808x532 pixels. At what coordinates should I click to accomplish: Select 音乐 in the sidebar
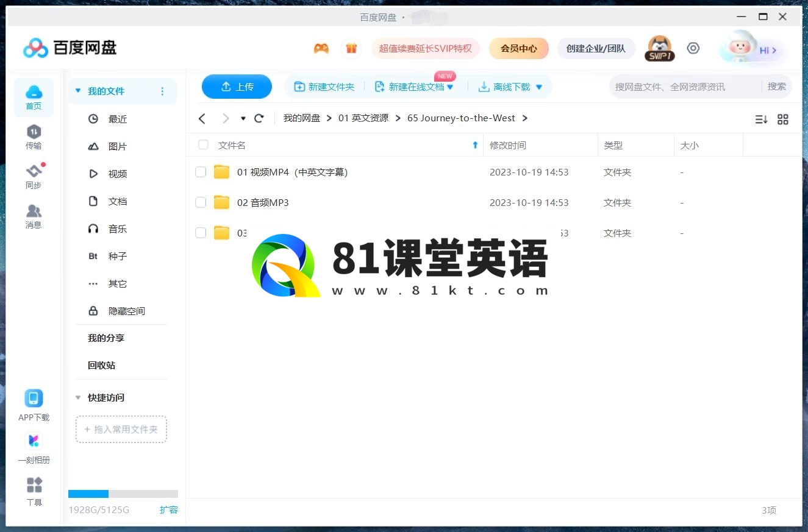coord(118,229)
